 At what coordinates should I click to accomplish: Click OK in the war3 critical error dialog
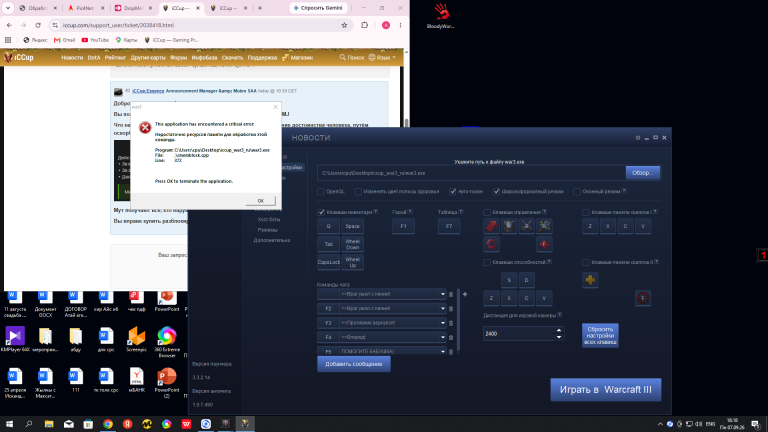point(260,201)
